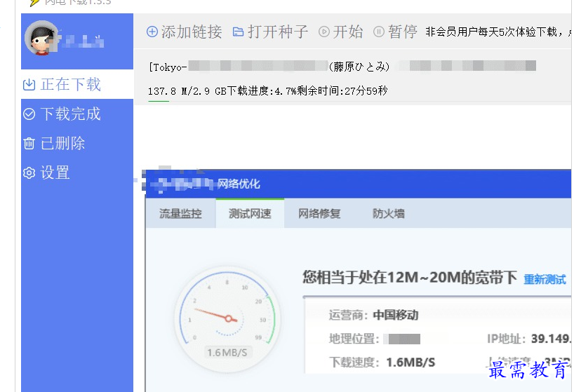Click the 网络优化 window title
Viewport: 574px width, 392px height.
pyautogui.click(x=239, y=184)
